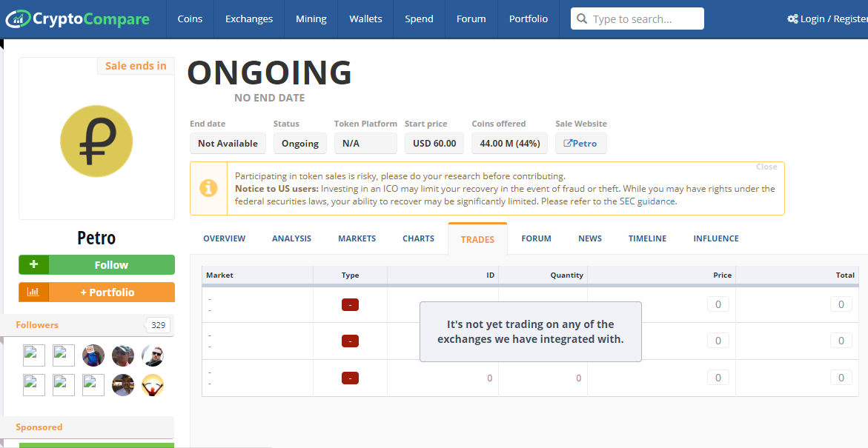Follow the Petro coin
This screenshot has height=448, width=868.
coord(97,264)
